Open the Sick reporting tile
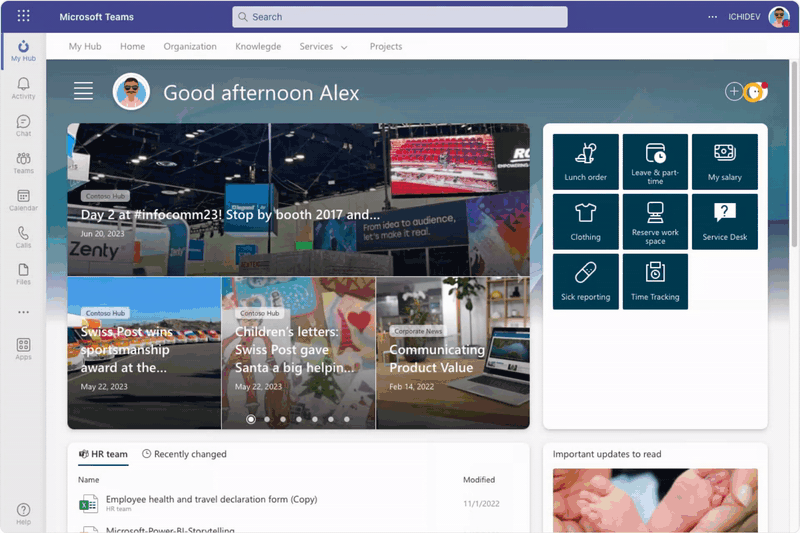Image resolution: width=800 pixels, height=533 pixels. [x=585, y=281]
